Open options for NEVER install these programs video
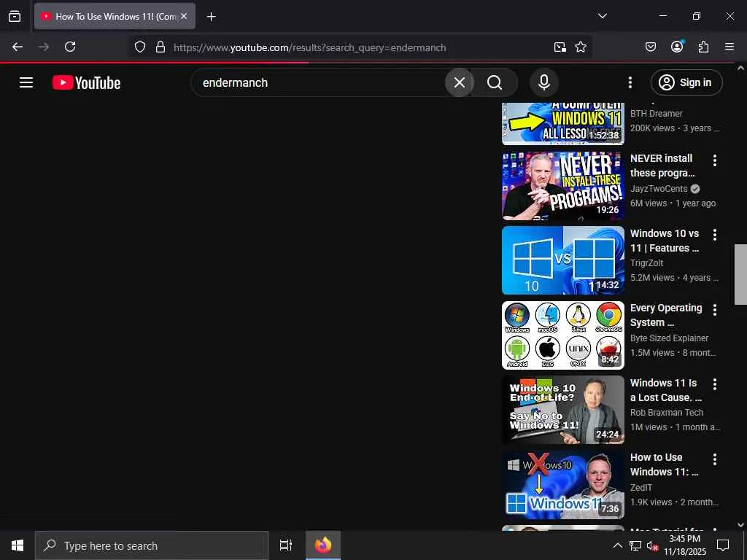The image size is (747, 560). (x=715, y=160)
